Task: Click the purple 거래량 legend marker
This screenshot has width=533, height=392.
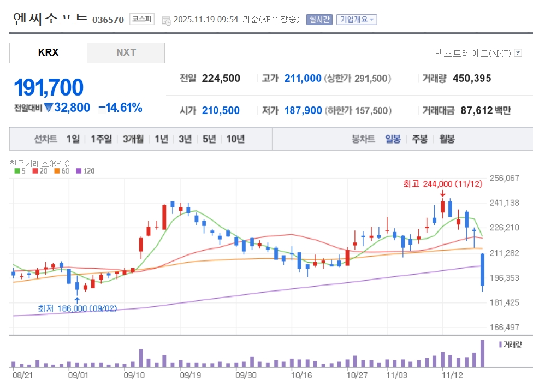Action: pos(499,345)
